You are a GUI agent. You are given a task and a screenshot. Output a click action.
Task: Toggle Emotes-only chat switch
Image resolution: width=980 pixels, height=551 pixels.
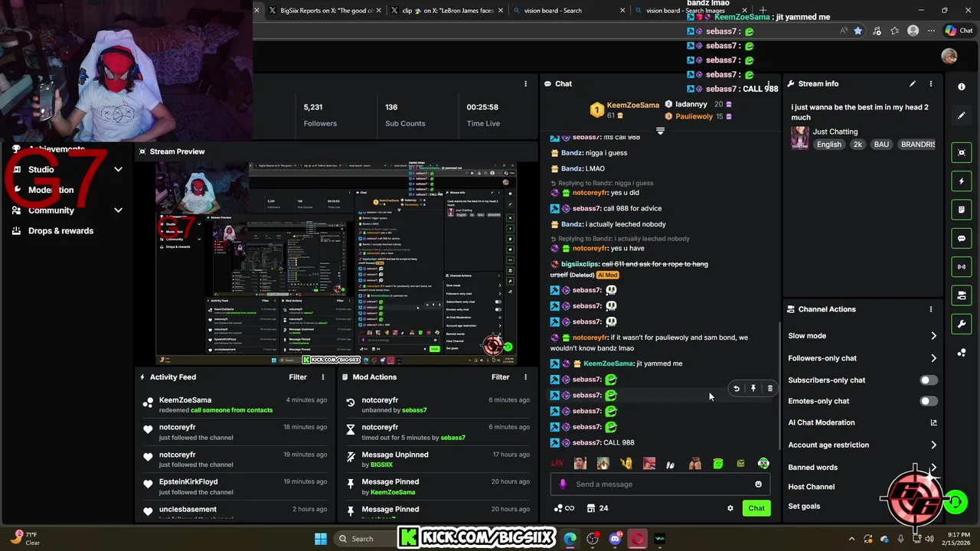[928, 401]
